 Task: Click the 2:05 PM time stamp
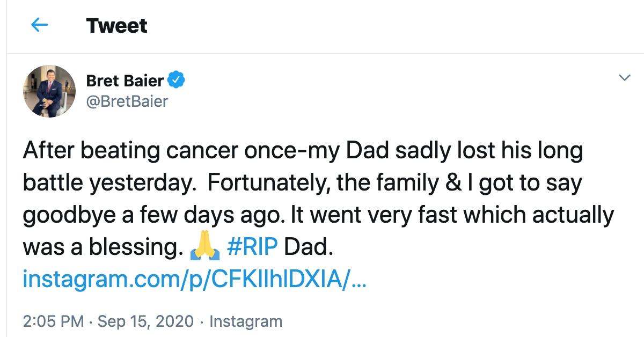coord(53,321)
